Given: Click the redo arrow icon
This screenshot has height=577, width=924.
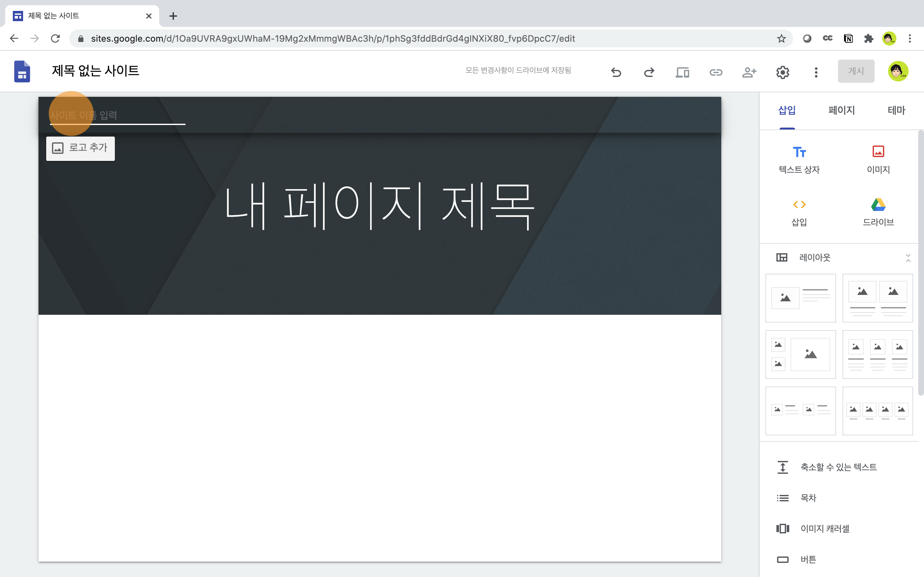Looking at the screenshot, I should coord(649,72).
